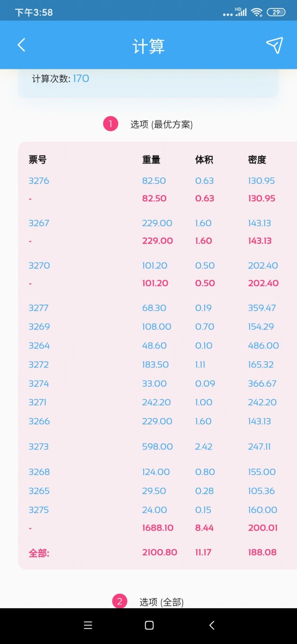
Task: Tap the Android recent apps menu icon
Action: tap(88, 625)
